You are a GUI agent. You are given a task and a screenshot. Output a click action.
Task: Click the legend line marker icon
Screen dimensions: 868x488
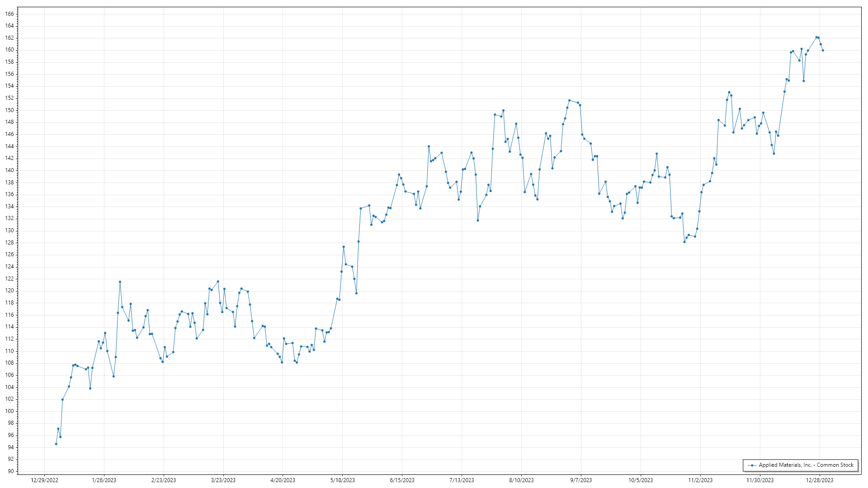pyautogui.click(x=752, y=465)
